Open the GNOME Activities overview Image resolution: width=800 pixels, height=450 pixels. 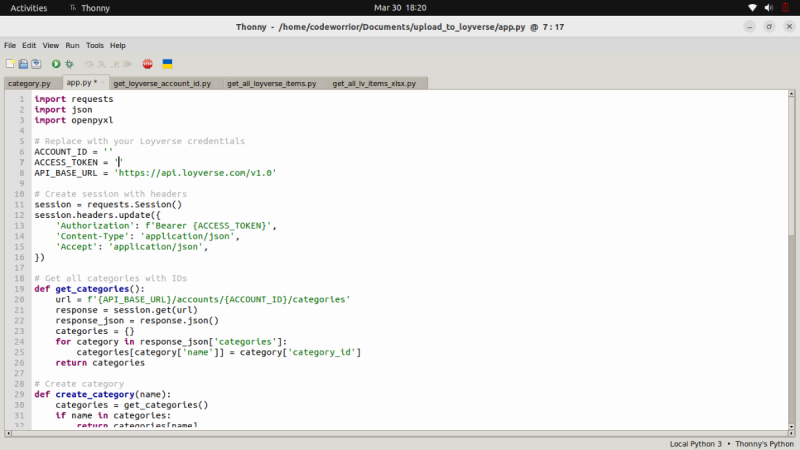click(x=29, y=8)
